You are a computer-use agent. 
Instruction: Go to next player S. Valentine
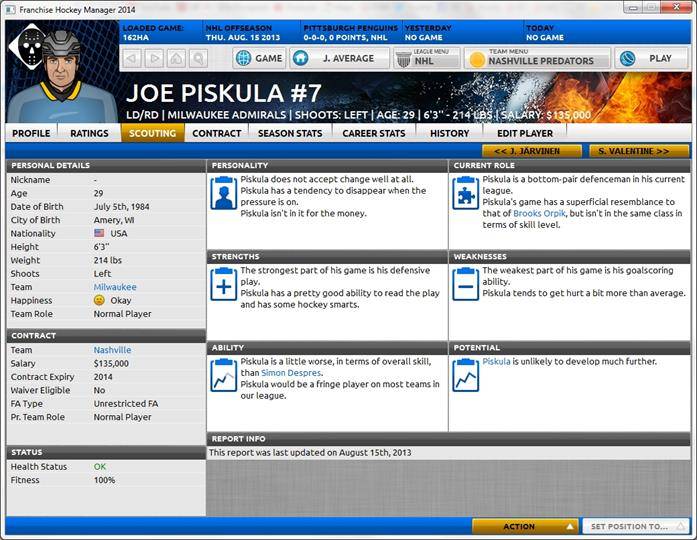[x=639, y=151]
